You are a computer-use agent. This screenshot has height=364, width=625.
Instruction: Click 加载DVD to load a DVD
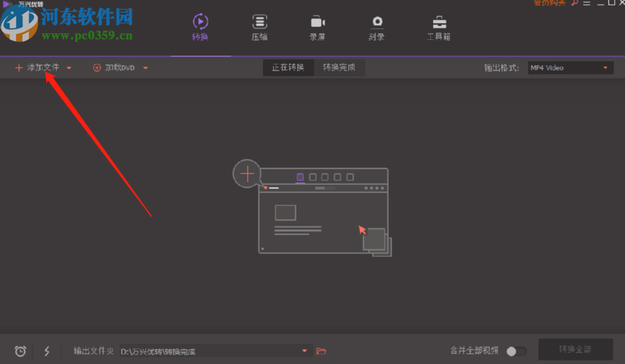(114, 68)
